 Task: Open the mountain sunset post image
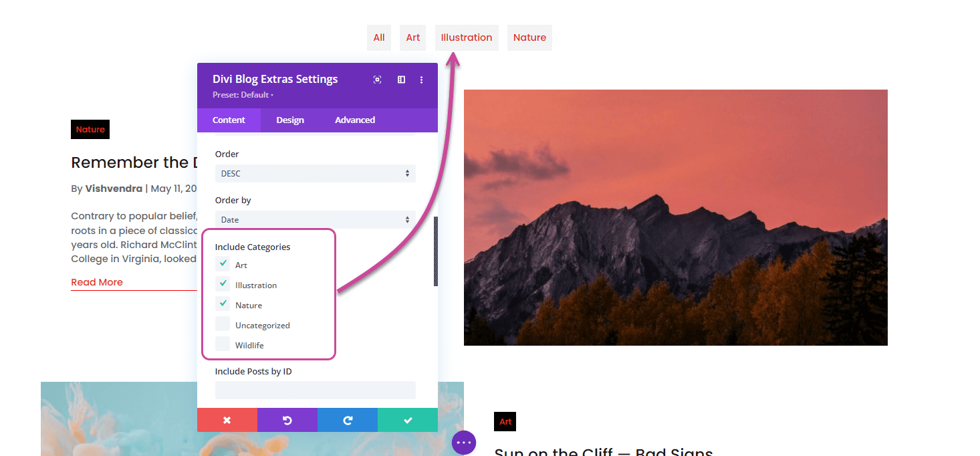pos(676,217)
